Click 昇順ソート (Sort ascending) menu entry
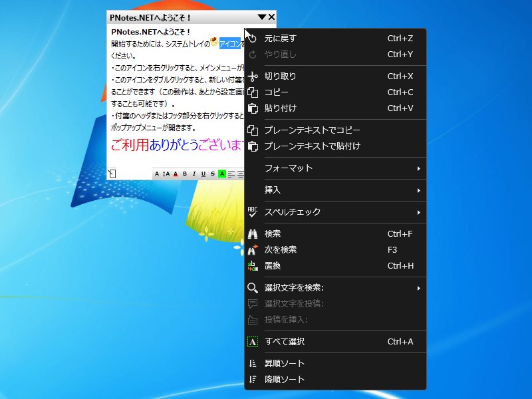The width and height of the screenshot is (532, 399). (x=335, y=364)
